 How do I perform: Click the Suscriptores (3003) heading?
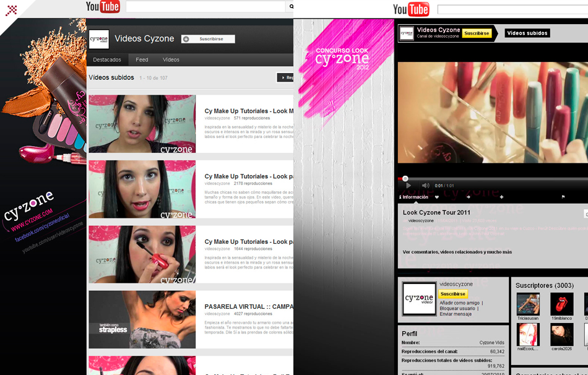point(545,286)
